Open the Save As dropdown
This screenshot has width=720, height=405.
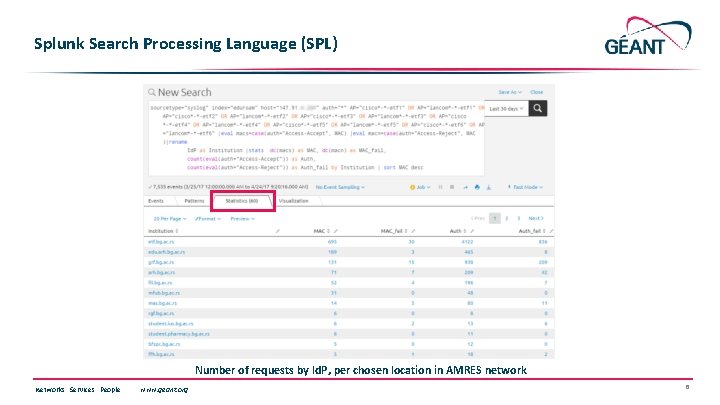(x=510, y=92)
